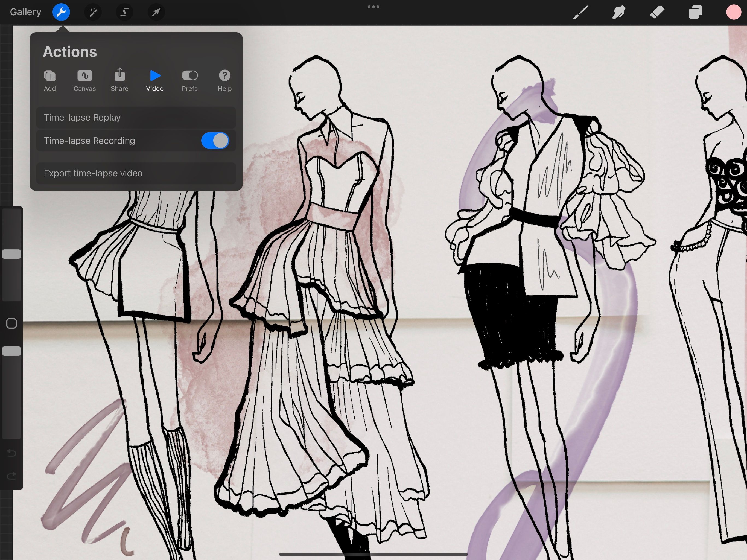
Task: Open the Actions menu wrench icon
Action: [x=61, y=12]
